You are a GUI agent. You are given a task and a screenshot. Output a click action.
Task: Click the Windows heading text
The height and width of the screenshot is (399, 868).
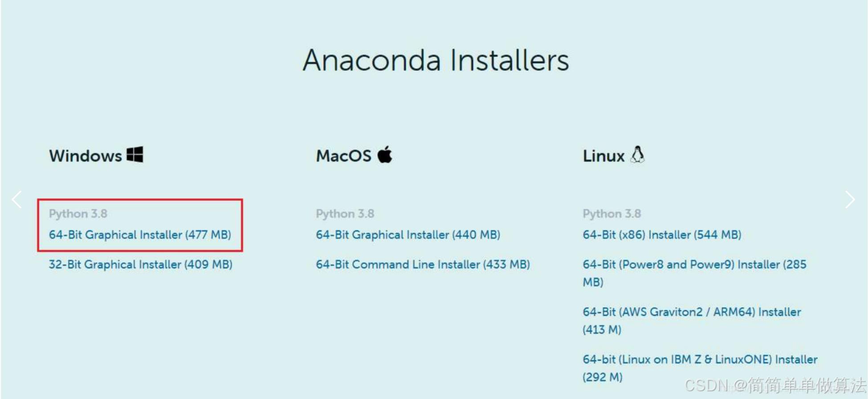pyautogui.click(x=86, y=156)
